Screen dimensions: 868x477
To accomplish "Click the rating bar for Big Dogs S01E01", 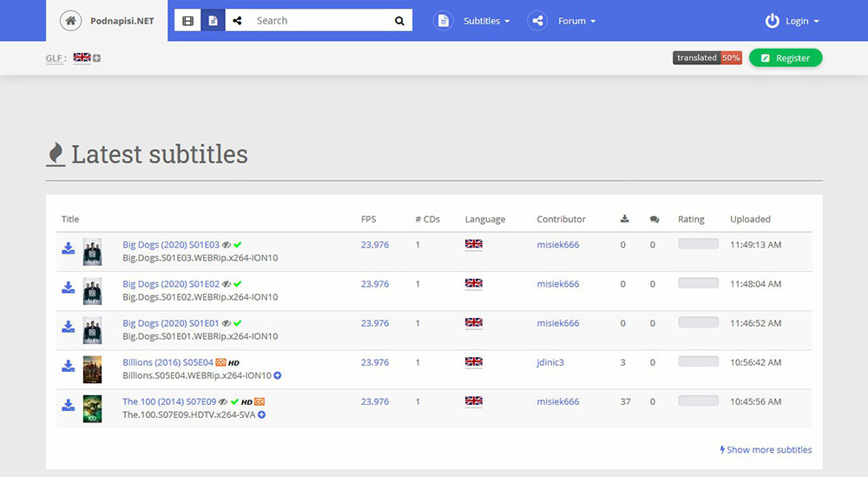I will [x=698, y=322].
